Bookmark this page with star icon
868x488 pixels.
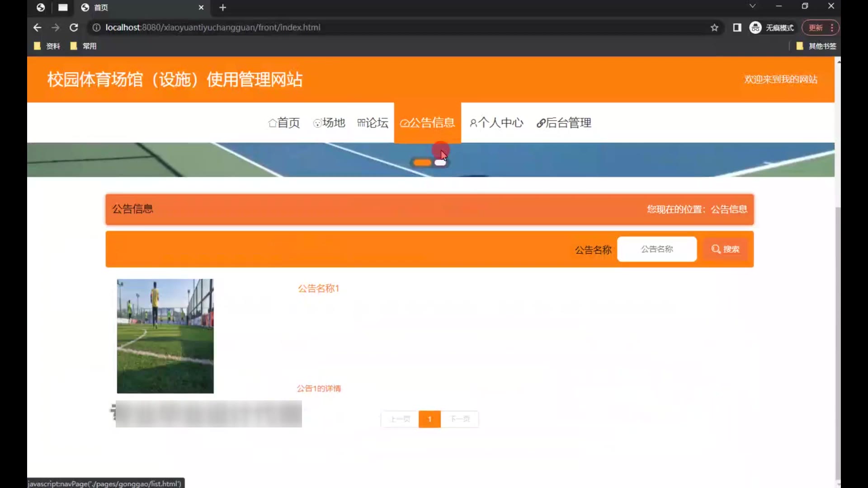(714, 28)
